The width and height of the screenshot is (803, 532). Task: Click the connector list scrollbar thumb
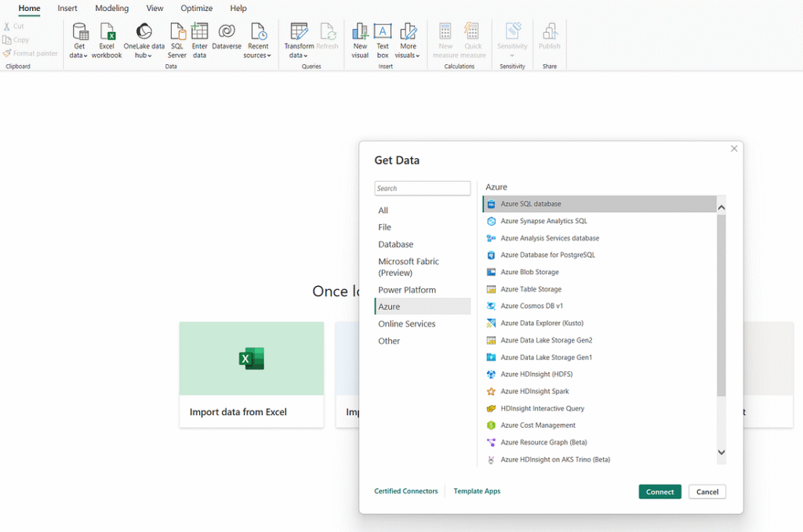tap(721, 306)
